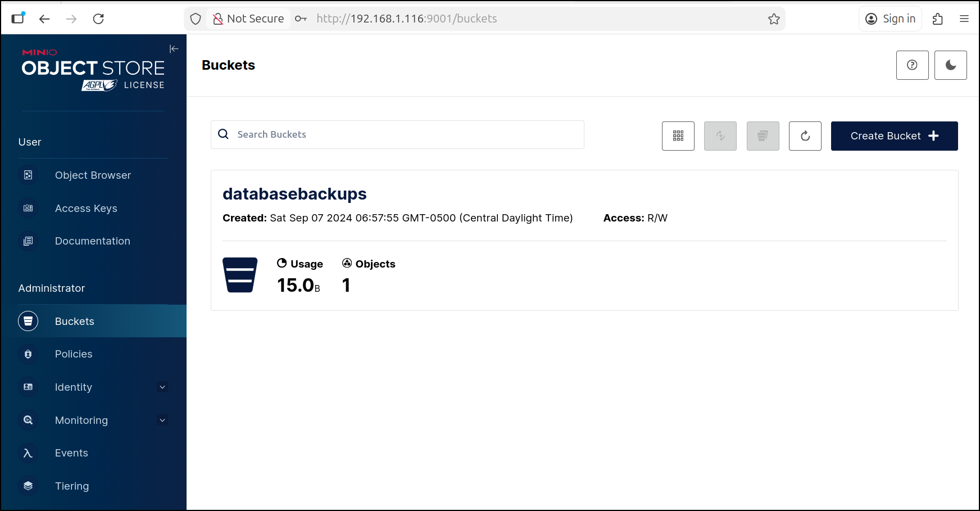Expand the Monitoring submenu chevron

pyautogui.click(x=162, y=420)
